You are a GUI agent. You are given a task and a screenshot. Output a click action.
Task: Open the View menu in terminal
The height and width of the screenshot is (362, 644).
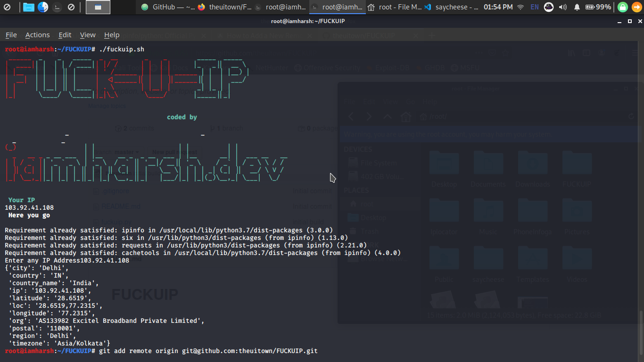(88, 35)
